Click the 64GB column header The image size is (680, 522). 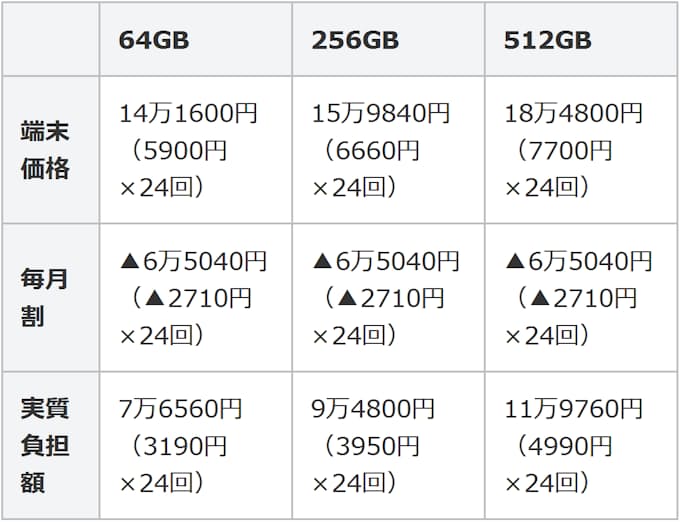(x=154, y=40)
